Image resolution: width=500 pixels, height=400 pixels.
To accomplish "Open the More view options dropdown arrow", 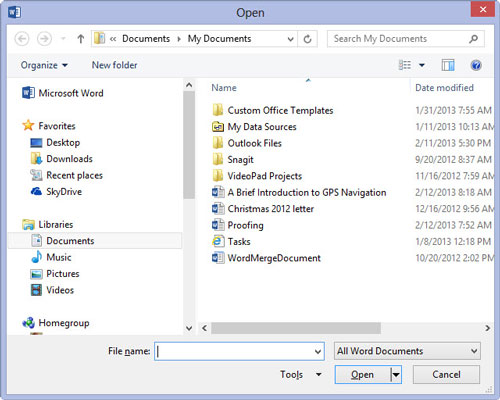I will 422,65.
